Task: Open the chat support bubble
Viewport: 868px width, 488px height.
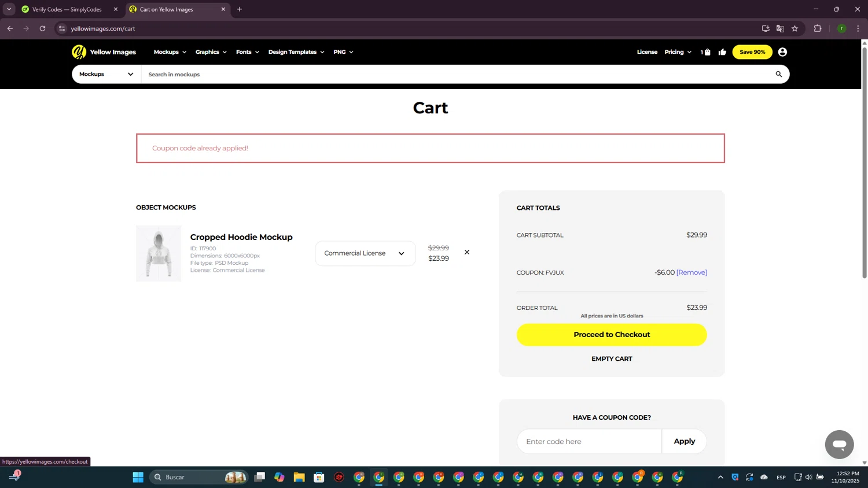Action: pos(839,445)
